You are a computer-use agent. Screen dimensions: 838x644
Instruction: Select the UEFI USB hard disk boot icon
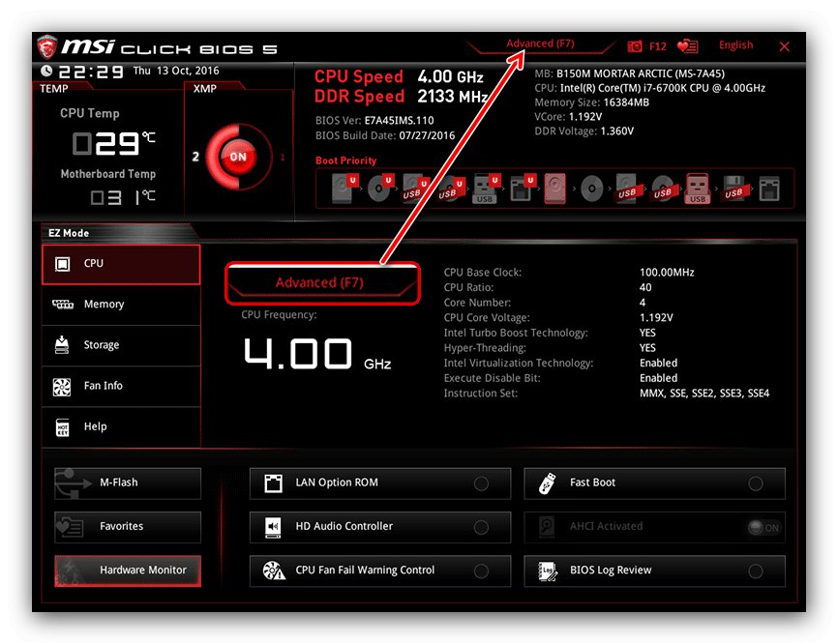[415, 188]
